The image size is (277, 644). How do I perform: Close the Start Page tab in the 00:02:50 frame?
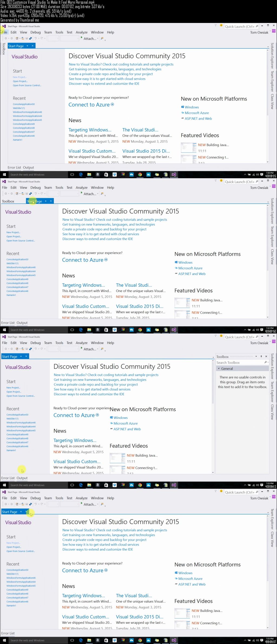click(51, 201)
